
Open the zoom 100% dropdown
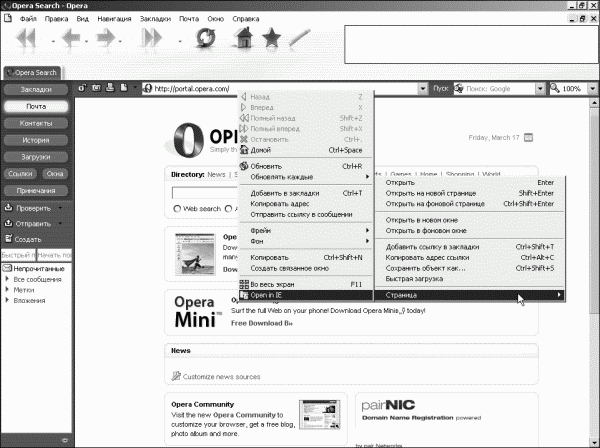pyautogui.click(x=592, y=89)
